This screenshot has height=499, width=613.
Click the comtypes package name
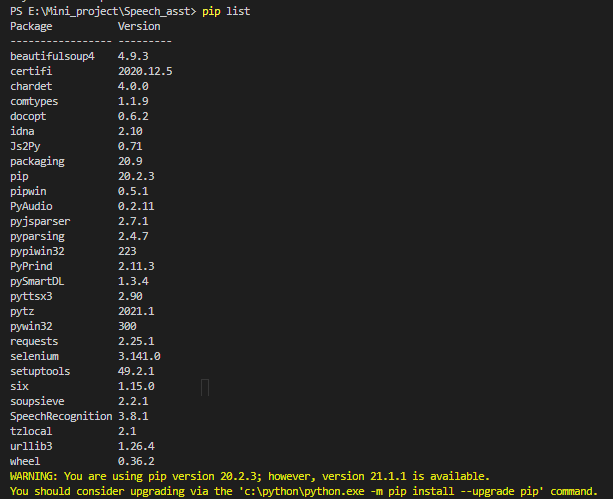pos(34,101)
